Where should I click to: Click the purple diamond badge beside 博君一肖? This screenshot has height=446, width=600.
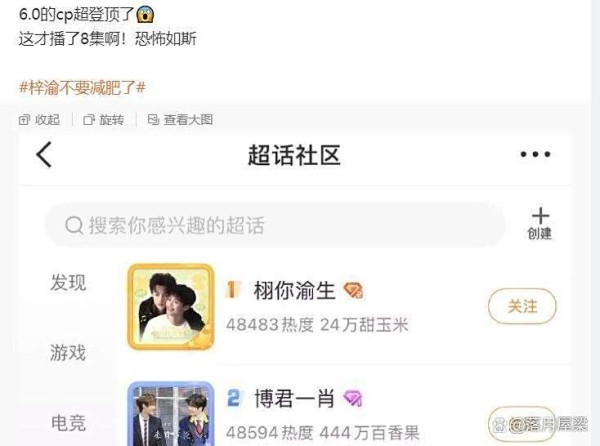click(352, 398)
